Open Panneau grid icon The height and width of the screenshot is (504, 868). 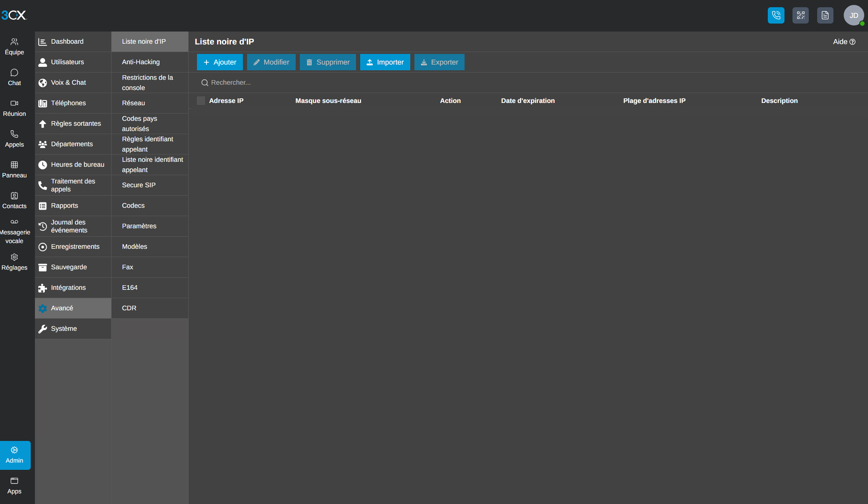[x=14, y=170]
